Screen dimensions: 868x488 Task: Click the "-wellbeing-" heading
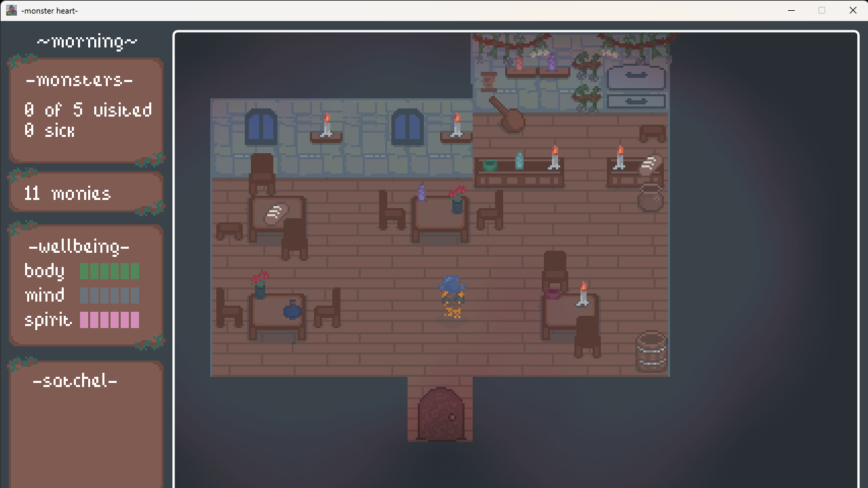79,247
